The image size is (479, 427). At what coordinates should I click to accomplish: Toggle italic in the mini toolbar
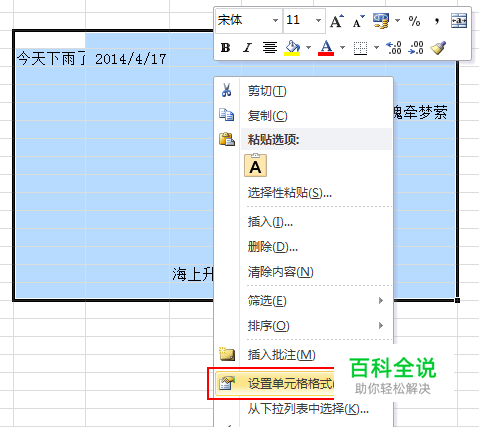[x=247, y=48]
